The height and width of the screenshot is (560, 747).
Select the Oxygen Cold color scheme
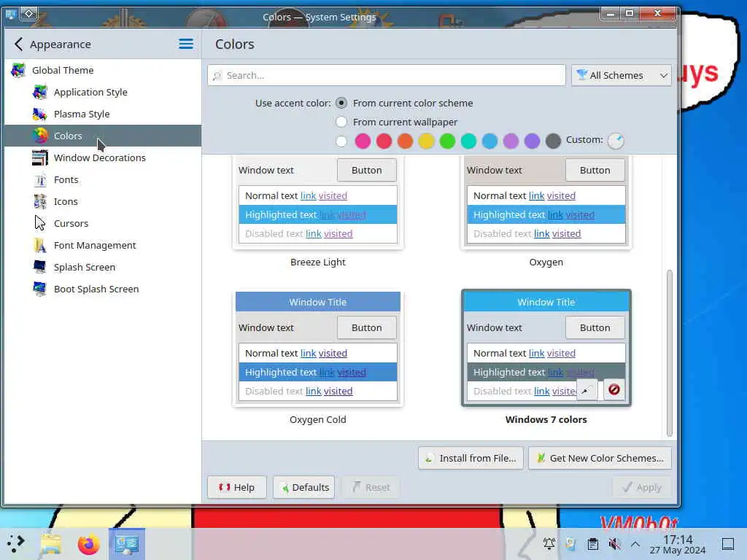pyautogui.click(x=318, y=349)
